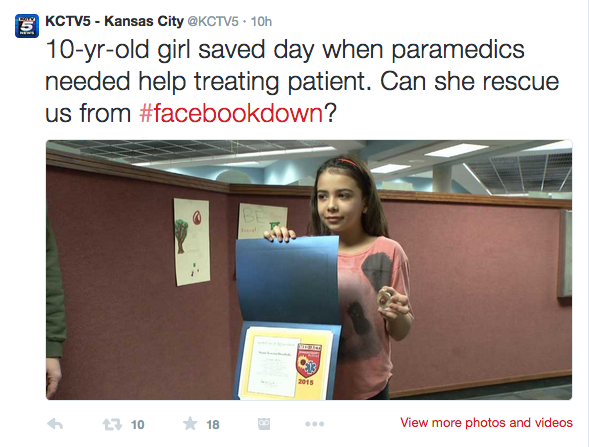Viewport: 589px width, 447px height.
Task: Click the blue folder in the photo
Action: click(288, 318)
